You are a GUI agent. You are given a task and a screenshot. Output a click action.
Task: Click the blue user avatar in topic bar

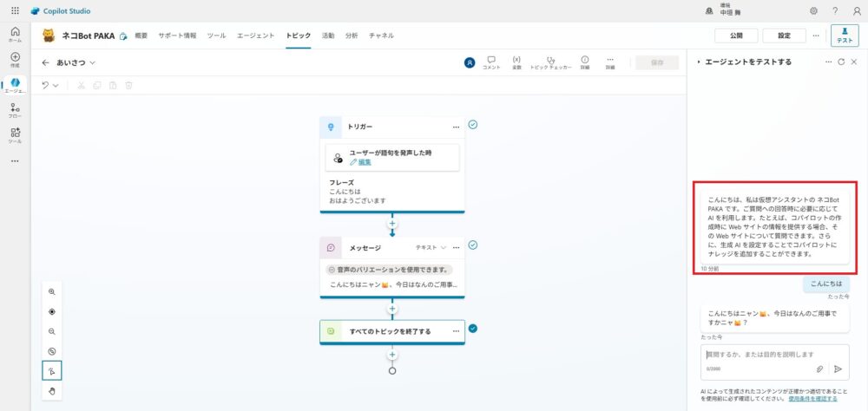pyautogui.click(x=470, y=62)
